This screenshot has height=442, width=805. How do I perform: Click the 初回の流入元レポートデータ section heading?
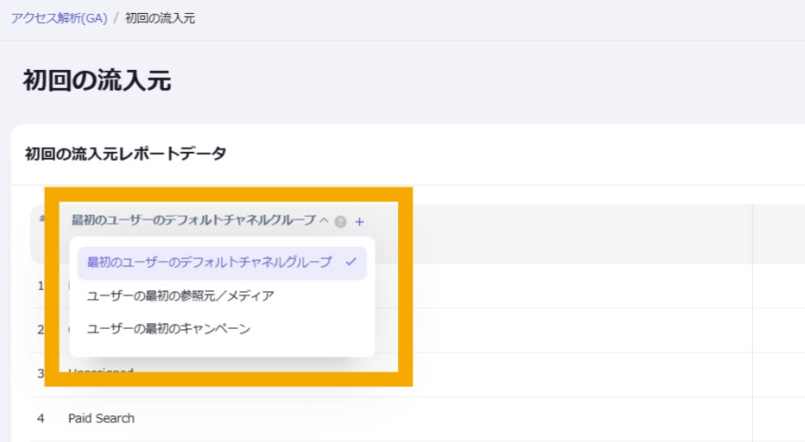click(x=125, y=154)
